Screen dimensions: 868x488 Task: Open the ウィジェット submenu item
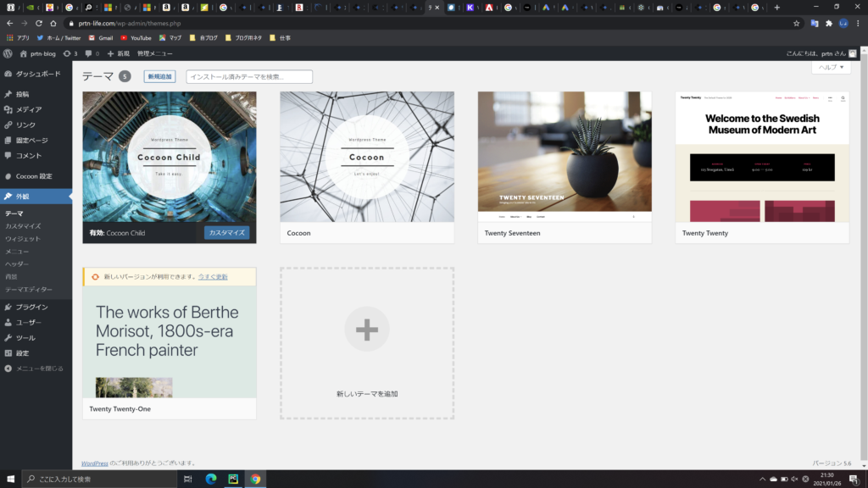coord(23,239)
